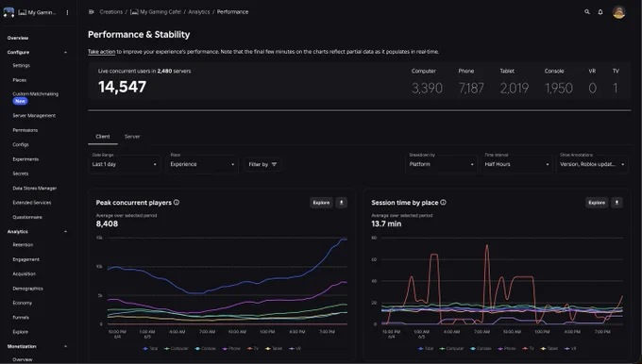Image resolution: width=642 pixels, height=364 pixels.
Task: Open the notifications bell
Action: (600, 12)
